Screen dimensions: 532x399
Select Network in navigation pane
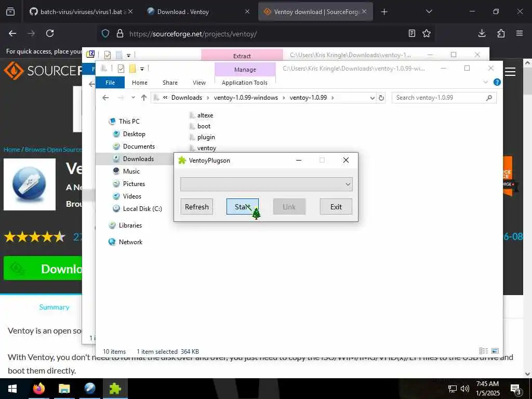[130, 242]
